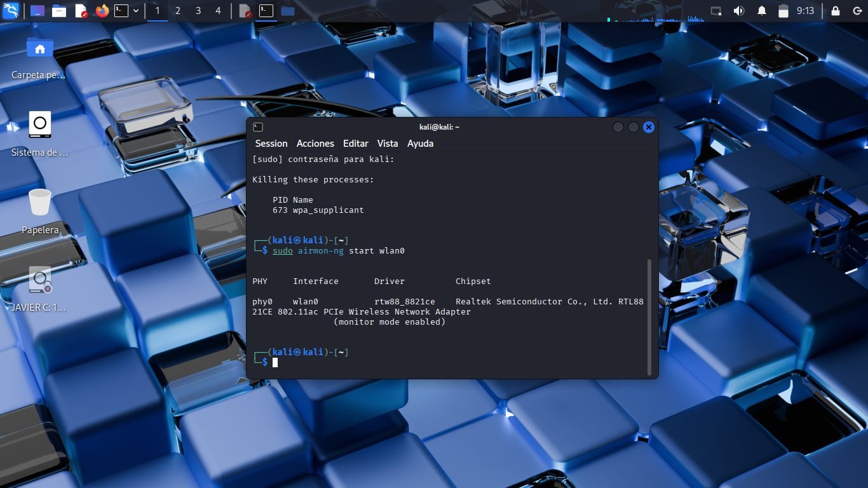Viewport: 868px width, 488px height.
Task: Switch to workspace 3
Action: (x=198, y=11)
